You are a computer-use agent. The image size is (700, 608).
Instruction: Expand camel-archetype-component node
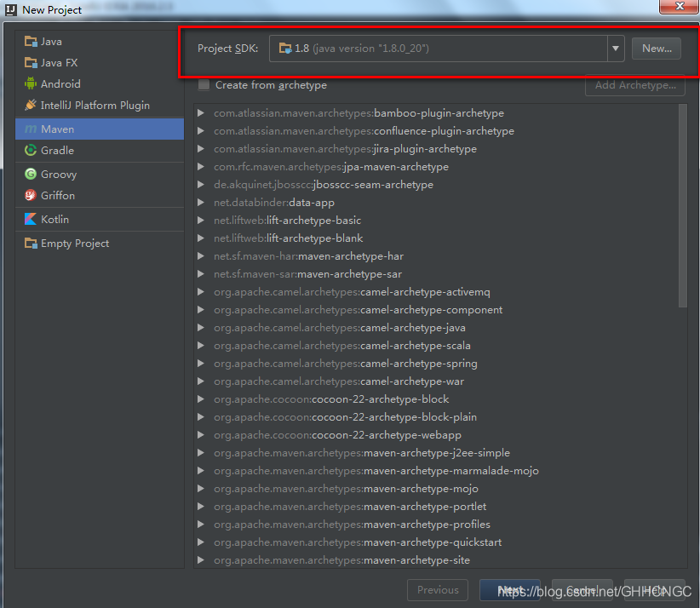click(201, 309)
